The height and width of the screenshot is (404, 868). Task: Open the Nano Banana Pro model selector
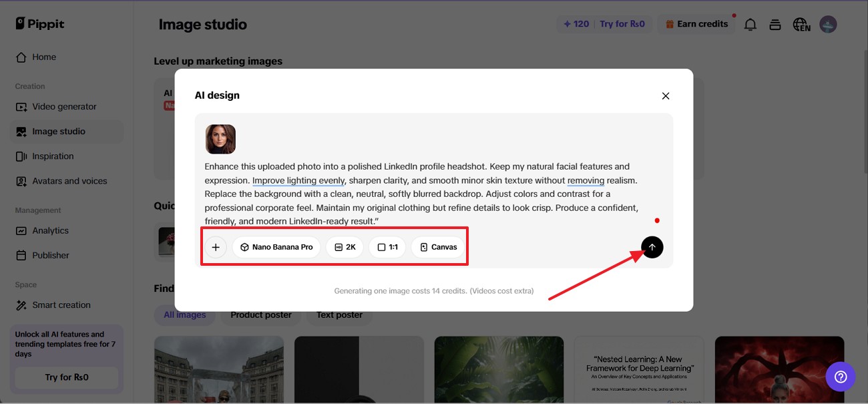(x=276, y=247)
